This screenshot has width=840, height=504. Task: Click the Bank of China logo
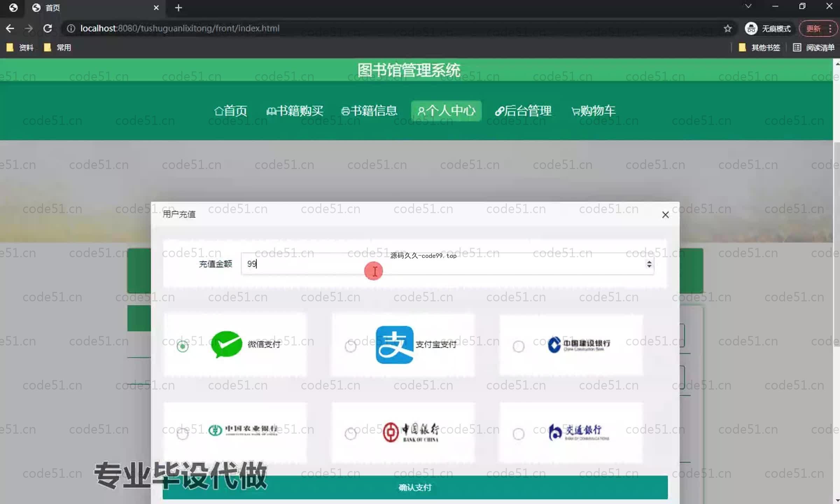[x=411, y=432]
